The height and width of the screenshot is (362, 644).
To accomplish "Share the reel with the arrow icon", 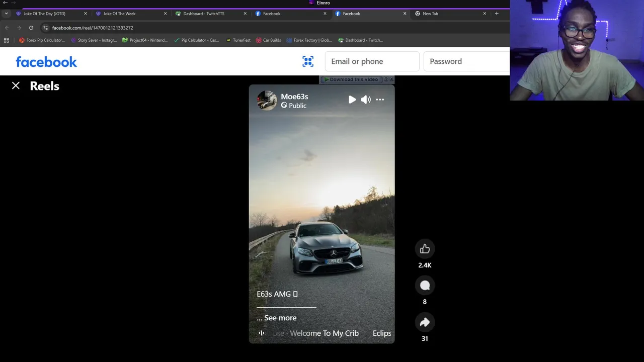I will click(425, 322).
